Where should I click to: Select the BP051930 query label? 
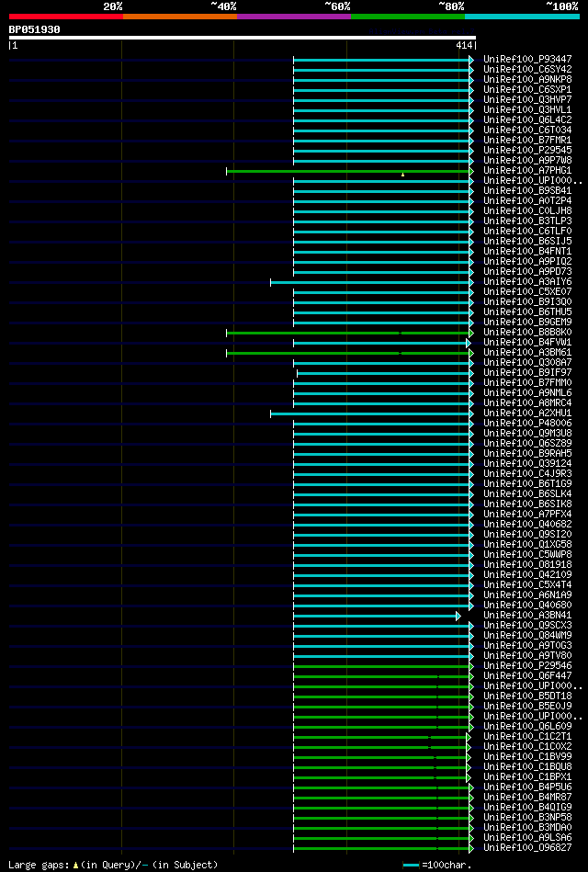pos(35,29)
